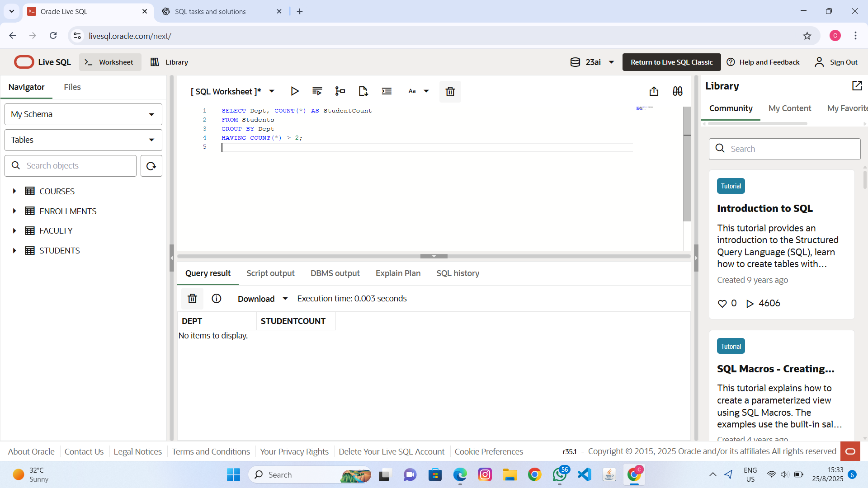Expand the STUDENTS table node
The width and height of the screenshot is (868, 488).
tap(14, 251)
